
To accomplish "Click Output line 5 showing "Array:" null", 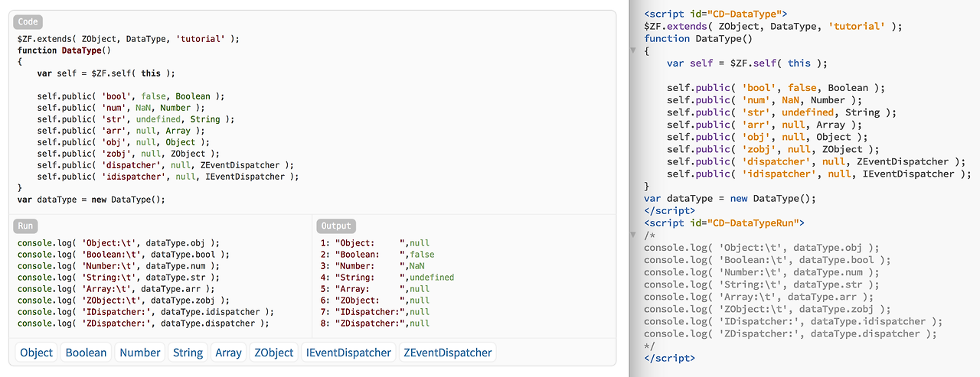I will pyautogui.click(x=375, y=289).
